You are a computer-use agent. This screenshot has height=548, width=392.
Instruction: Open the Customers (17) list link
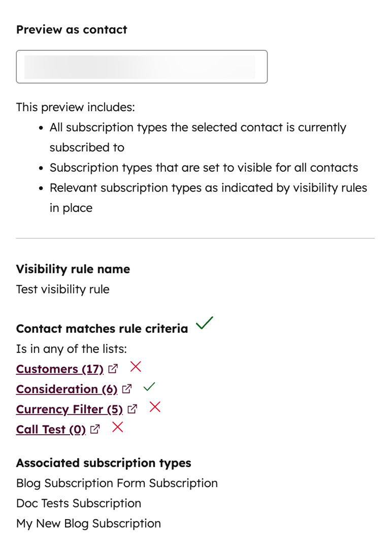tap(59, 369)
